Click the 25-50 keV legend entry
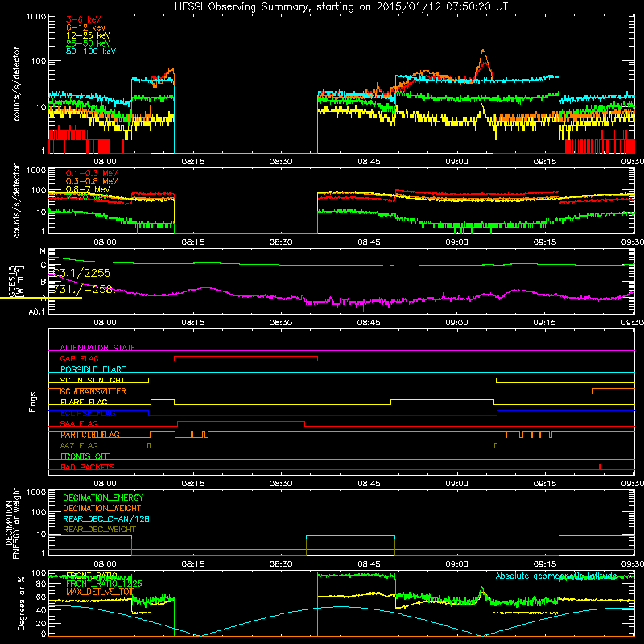Screen dimensions: 644x644 tap(89, 43)
